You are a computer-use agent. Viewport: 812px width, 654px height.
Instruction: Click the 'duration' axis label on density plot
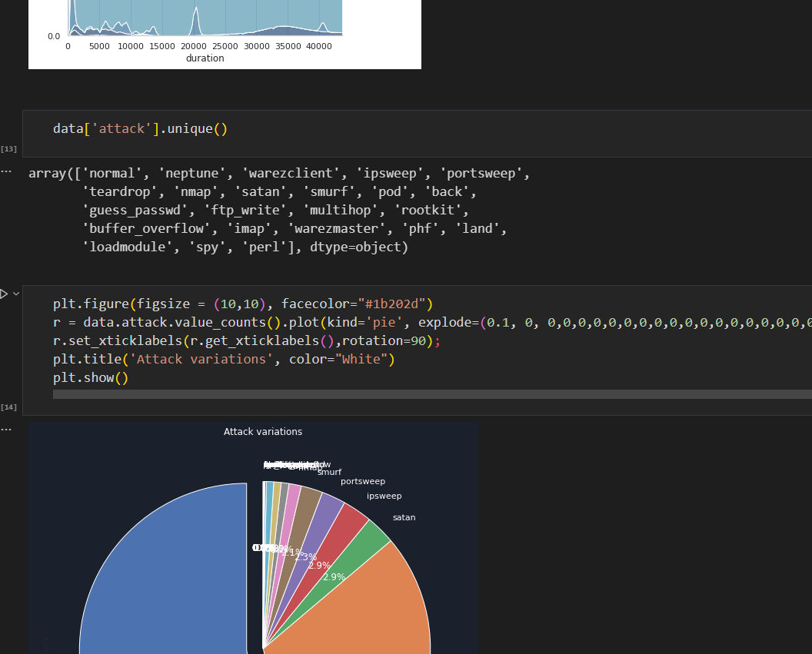click(205, 58)
